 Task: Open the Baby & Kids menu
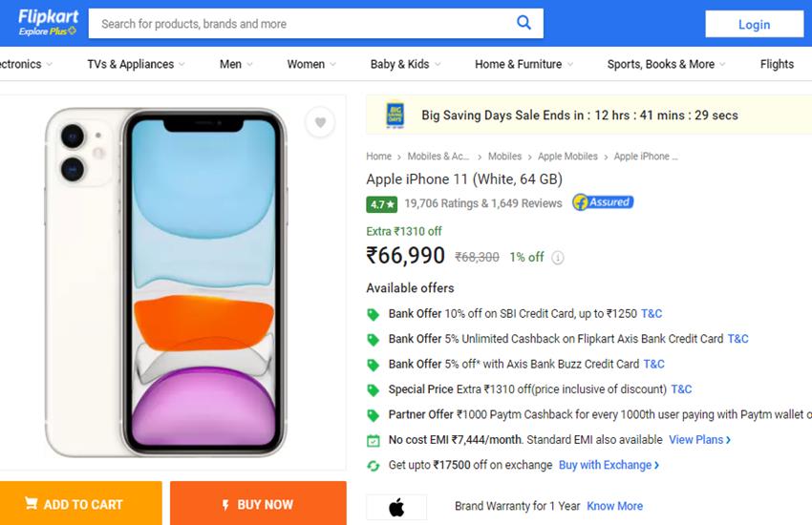pos(405,64)
